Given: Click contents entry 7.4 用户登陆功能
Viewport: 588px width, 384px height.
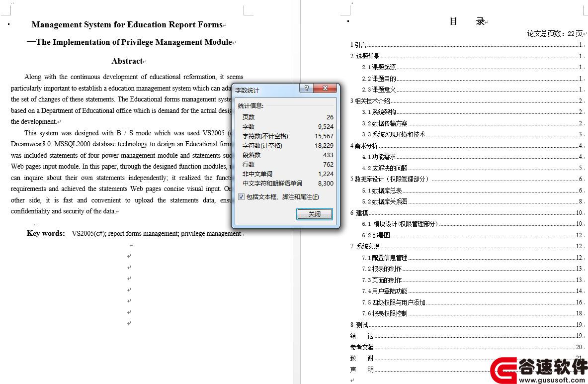Looking at the screenshot, I should click(472, 291).
